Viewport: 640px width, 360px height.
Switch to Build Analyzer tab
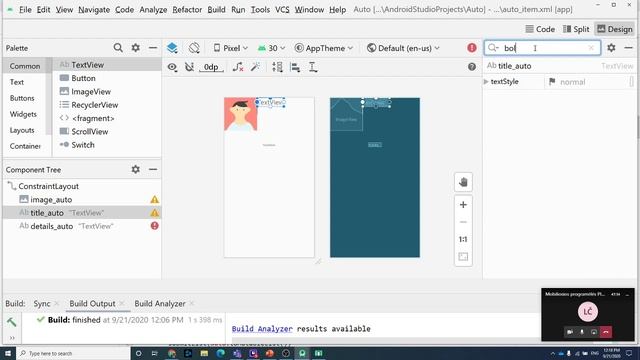coord(160,304)
